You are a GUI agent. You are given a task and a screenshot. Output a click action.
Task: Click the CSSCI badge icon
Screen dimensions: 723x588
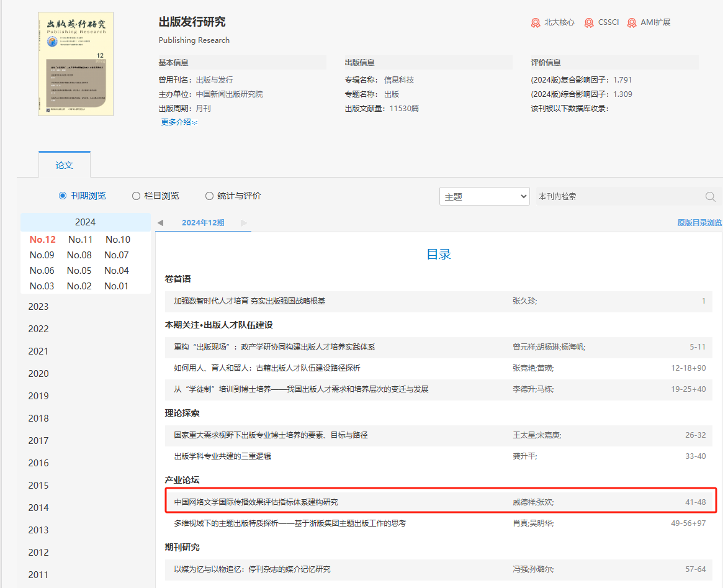tap(589, 23)
